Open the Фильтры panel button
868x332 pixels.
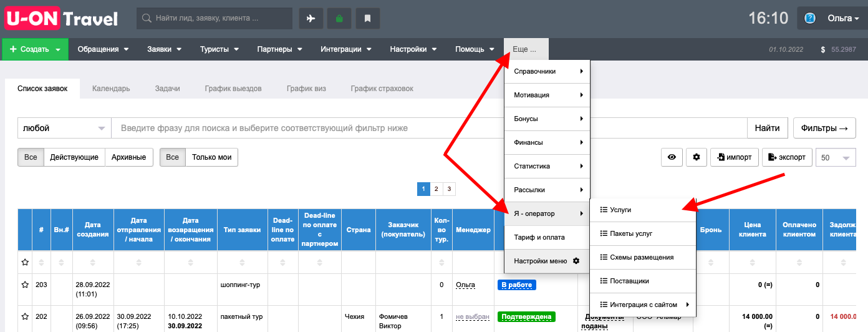[824, 128]
